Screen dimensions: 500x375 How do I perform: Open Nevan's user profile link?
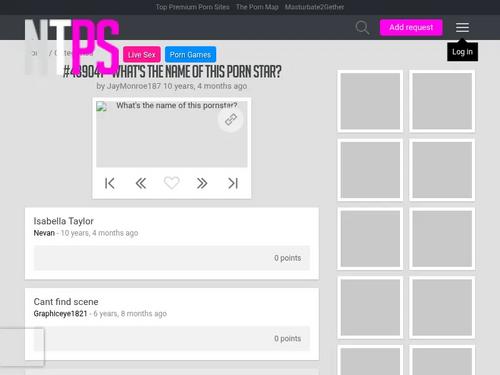point(44,233)
